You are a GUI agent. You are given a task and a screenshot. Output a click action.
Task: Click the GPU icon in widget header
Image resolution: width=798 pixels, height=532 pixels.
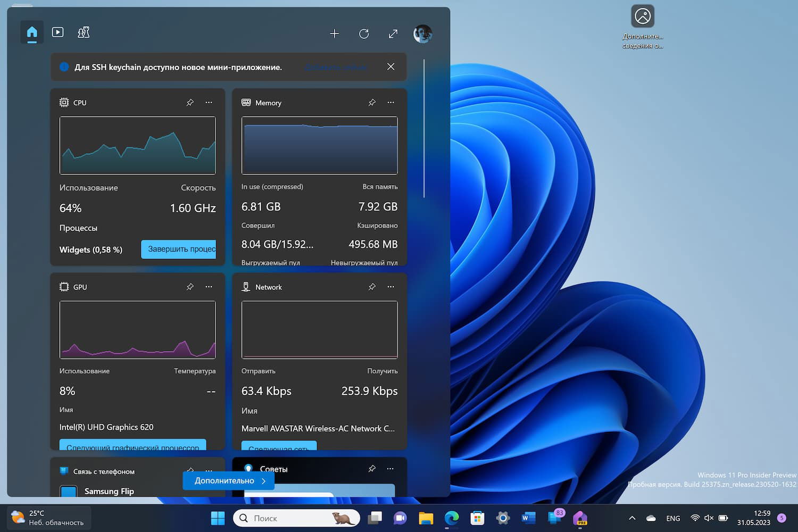pos(64,287)
